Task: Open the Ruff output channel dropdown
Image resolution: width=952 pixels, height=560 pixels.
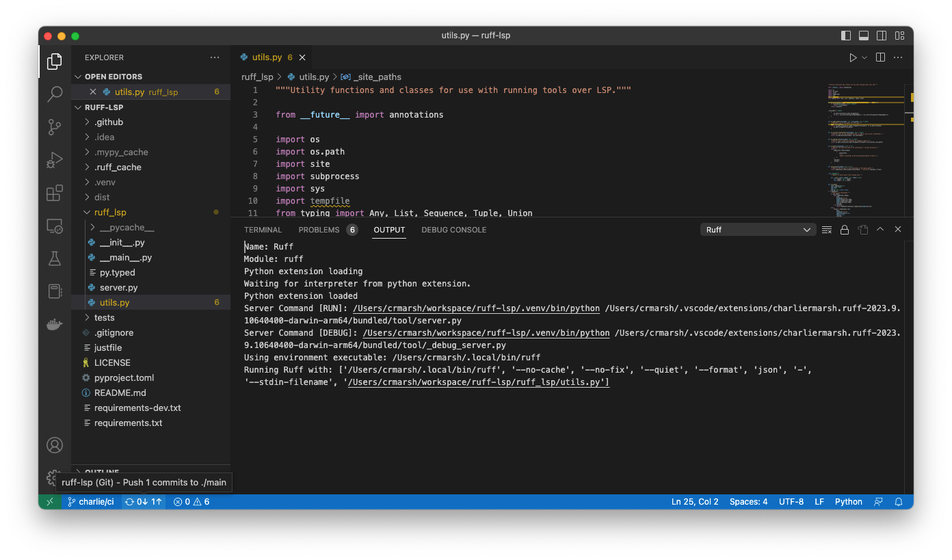Action: pyautogui.click(x=757, y=229)
